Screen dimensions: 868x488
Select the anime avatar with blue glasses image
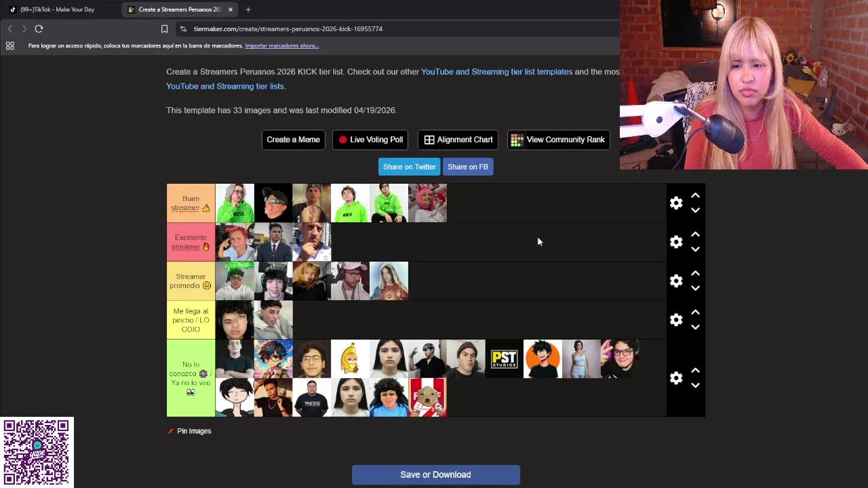pyautogui.click(x=273, y=359)
